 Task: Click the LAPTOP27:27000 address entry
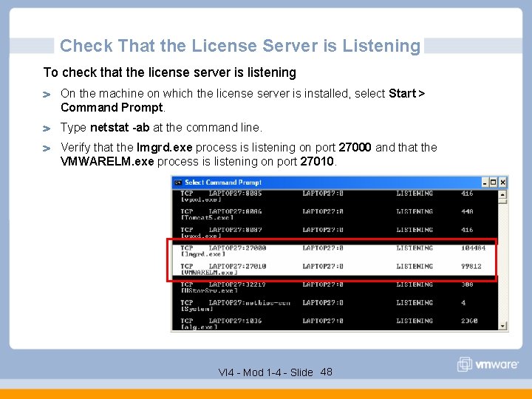(x=237, y=248)
